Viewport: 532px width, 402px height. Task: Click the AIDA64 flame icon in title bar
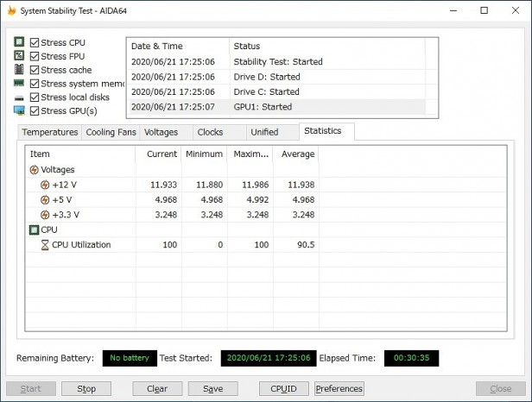(11, 10)
